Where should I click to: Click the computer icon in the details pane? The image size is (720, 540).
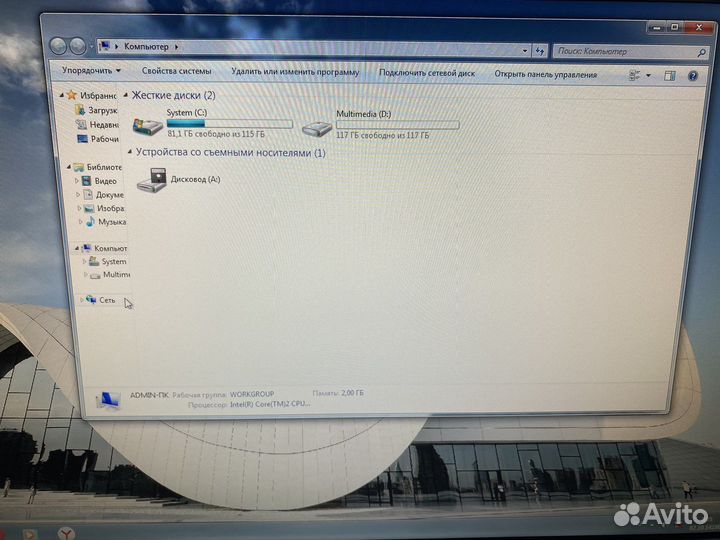[x=109, y=400]
